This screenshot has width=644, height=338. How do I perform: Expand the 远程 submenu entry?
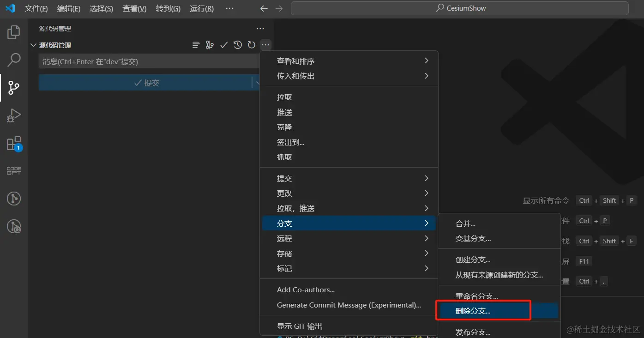click(x=349, y=238)
